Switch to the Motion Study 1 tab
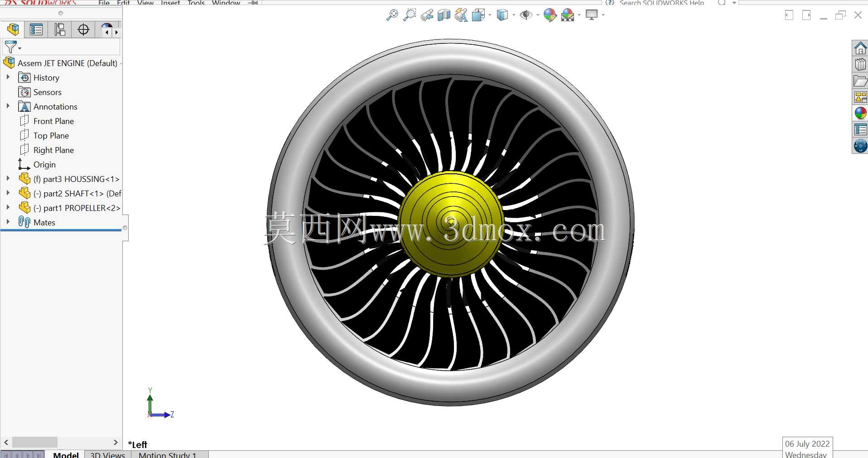The width and height of the screenshot is (868, 458). 168,454
